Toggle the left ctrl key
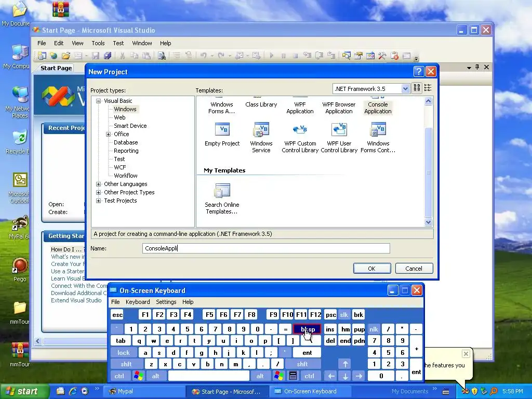This screenshot has width=532, height=399. (119, 376)
